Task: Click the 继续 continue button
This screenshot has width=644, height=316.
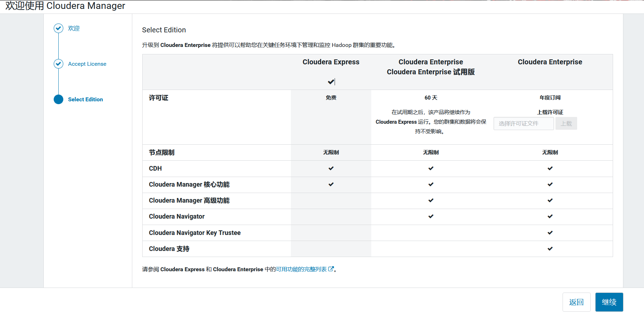Action: (x=609, y=302)
